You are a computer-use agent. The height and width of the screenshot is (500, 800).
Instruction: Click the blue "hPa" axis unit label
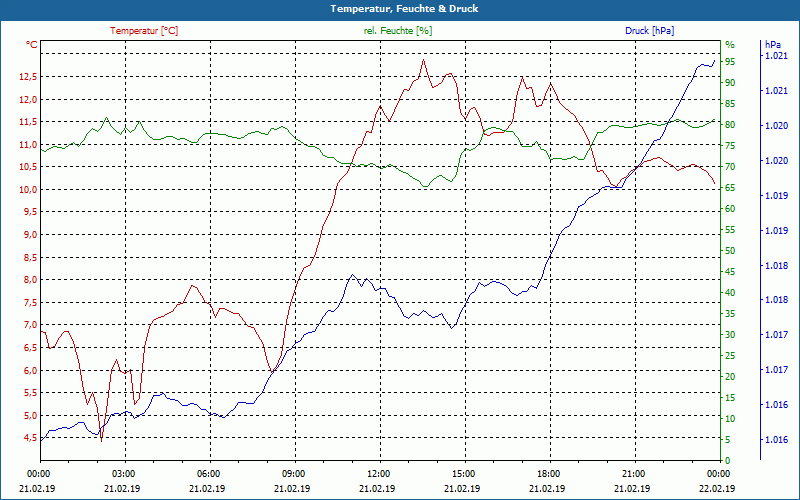point(773,44)
